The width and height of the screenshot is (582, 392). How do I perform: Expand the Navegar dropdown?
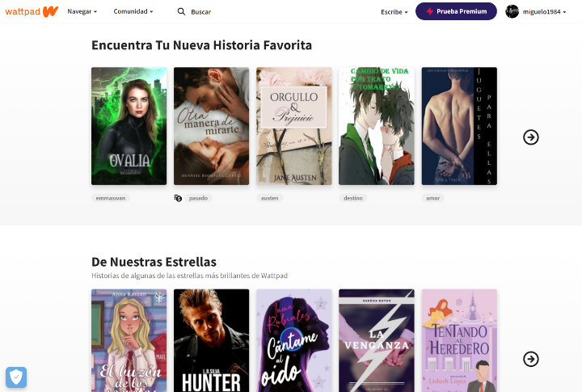[x=82, y=11]
